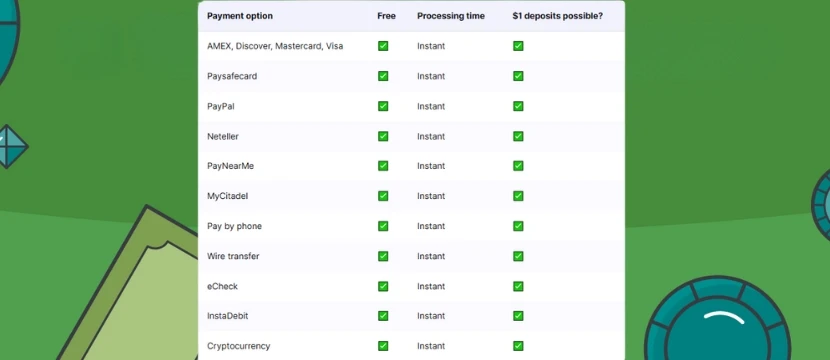Click the $1 deposit checkmark for MyCitadel
The image size is (830, 360).
click(x=518, y=196)
